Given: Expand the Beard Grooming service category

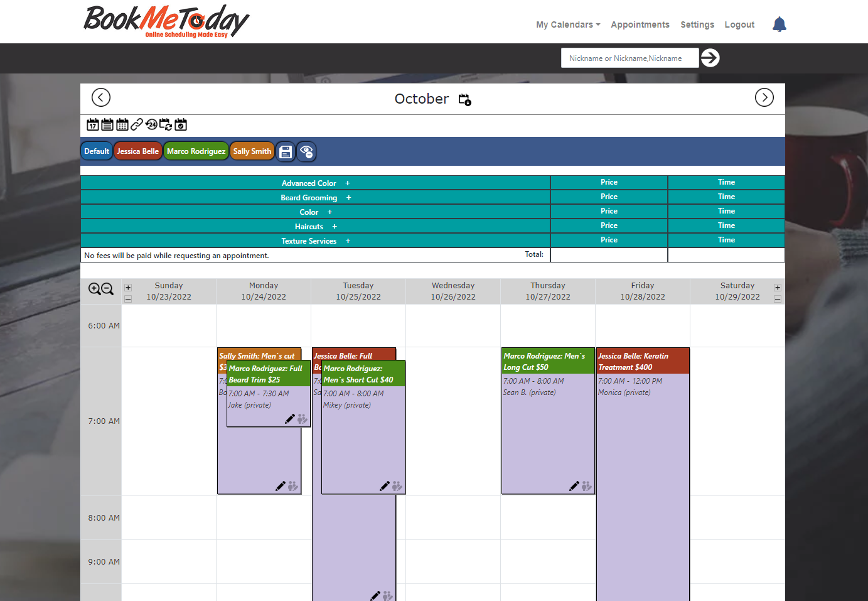Looking at the screenshot, I should coord(348,197).
